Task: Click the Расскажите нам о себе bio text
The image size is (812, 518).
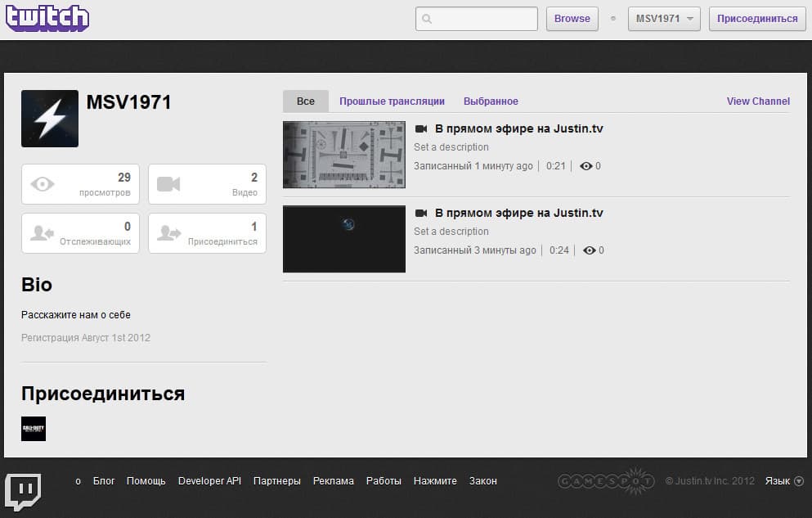Action: pos(75,315)
